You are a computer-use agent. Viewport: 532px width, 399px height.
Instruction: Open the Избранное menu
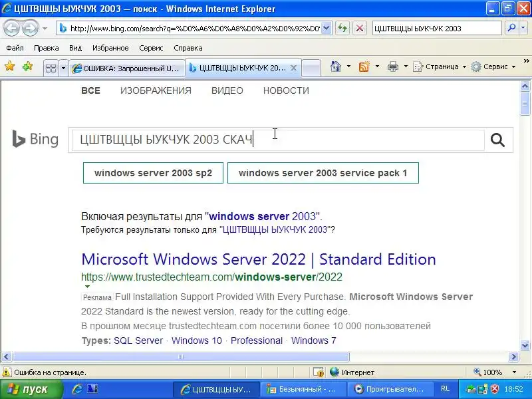110,48
